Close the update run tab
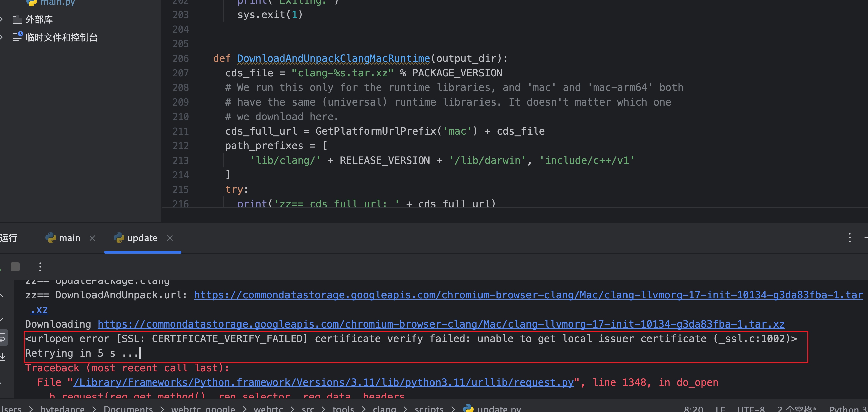868x412 pixels. pyautogui.click(x=170, y=238)
